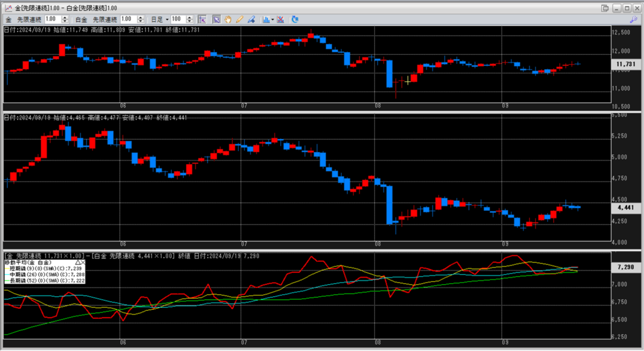Choose the eraser tool in toolbar
Image resolution: width=644 pixels, height=351 pixels.
[x=251, y=19]
